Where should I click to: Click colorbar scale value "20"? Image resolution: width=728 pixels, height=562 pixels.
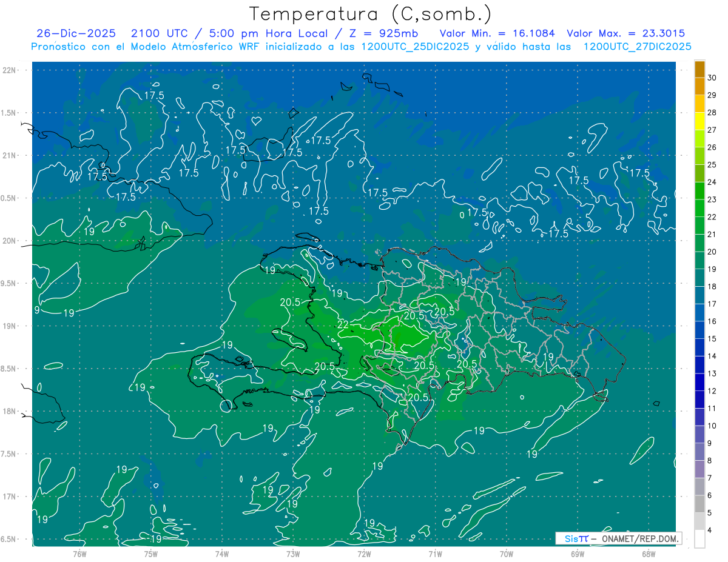[713, 252]
